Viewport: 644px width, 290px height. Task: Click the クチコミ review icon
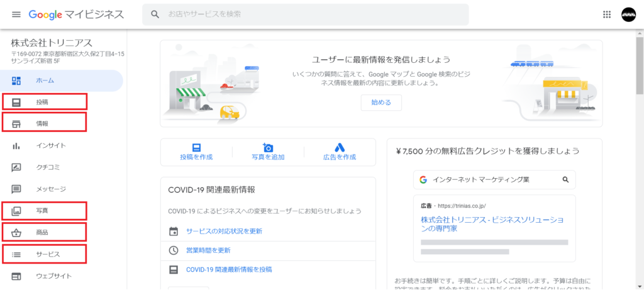16,167
